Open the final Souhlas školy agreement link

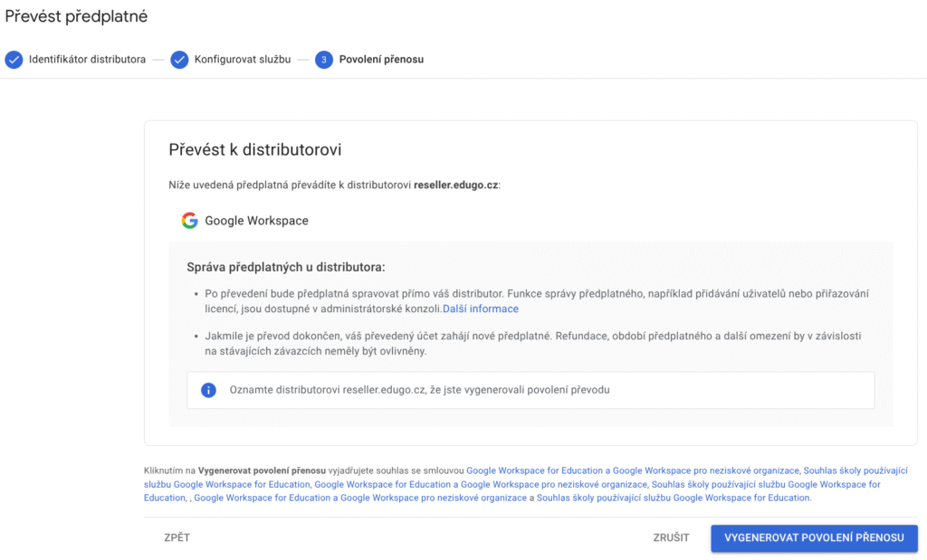[674, 498]
